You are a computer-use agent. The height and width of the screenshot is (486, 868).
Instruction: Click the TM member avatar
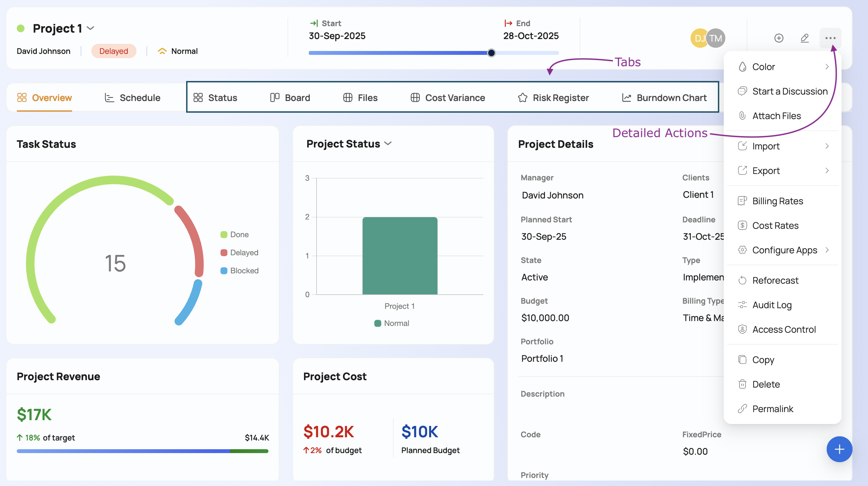(x=716, y=38)
